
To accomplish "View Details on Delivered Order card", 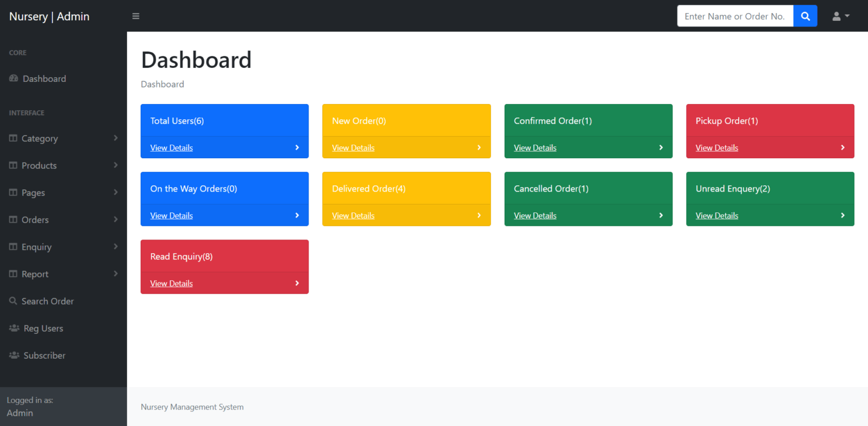I will point(353,215).
